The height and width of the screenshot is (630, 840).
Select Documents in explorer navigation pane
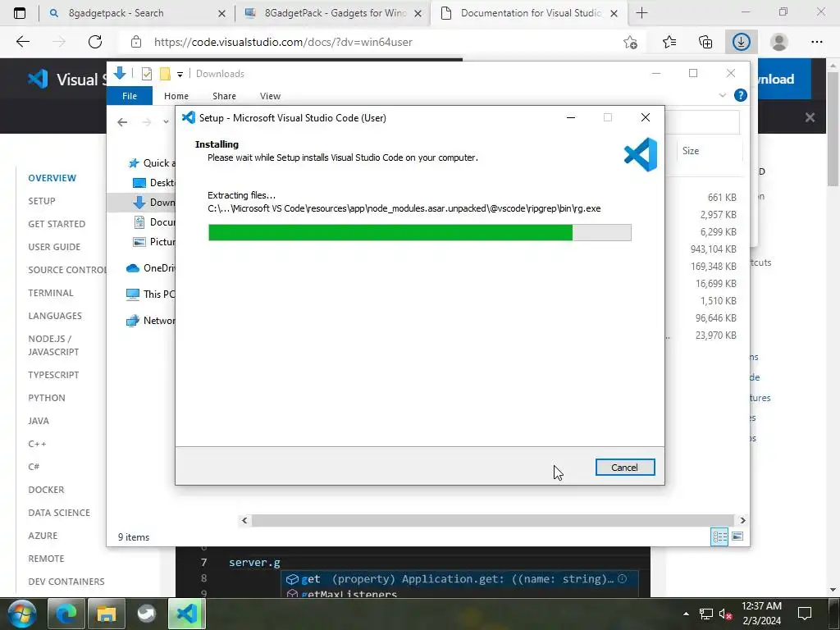pyautogui.click(x=153, y=222)
